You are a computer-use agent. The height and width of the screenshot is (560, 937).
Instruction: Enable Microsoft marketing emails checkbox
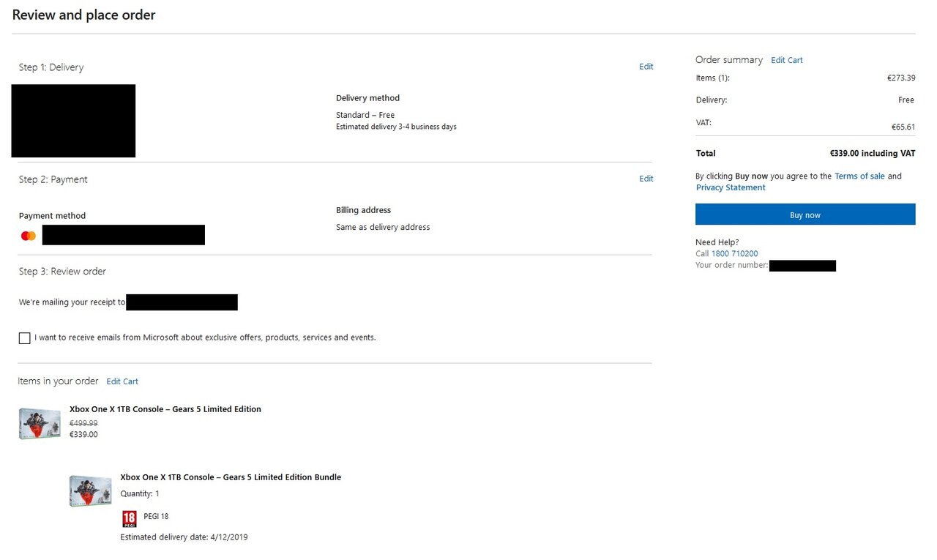(25, 338)
